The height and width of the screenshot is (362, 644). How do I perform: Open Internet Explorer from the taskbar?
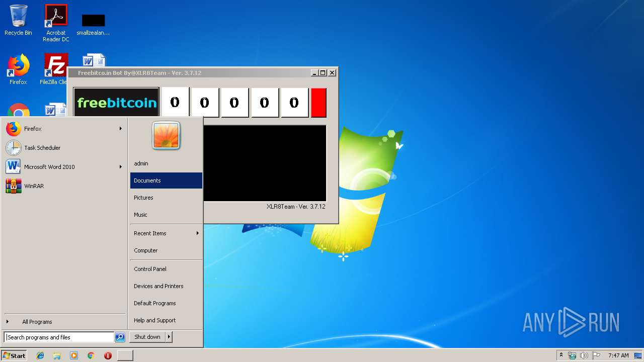coord(40,355)
